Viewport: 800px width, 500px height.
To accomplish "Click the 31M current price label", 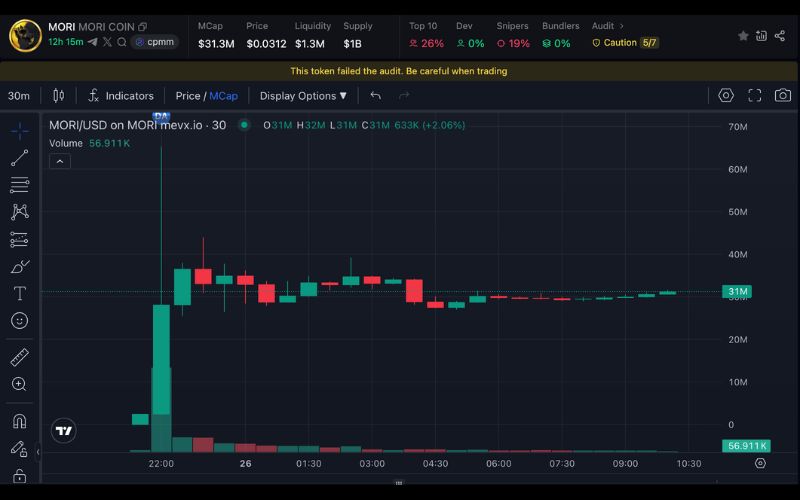I will click(x=737, y=292).
